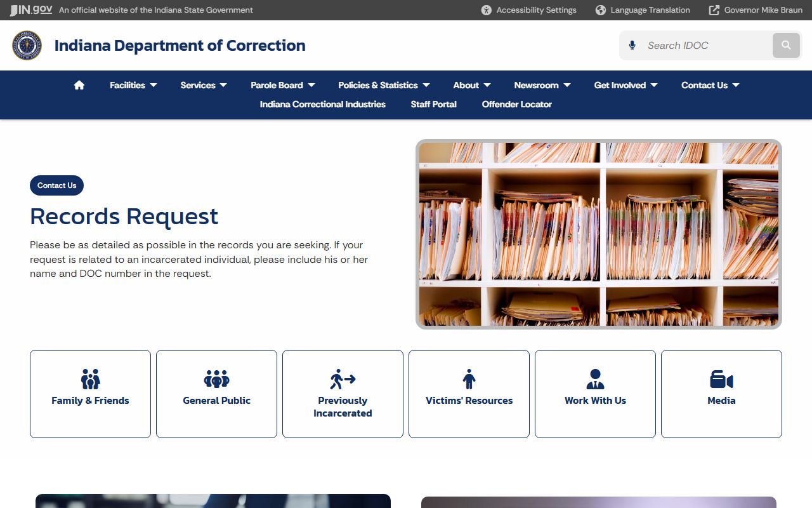
Task: Click the Governor external link icon
Action: pyautogui.click(x=714, y=10)
